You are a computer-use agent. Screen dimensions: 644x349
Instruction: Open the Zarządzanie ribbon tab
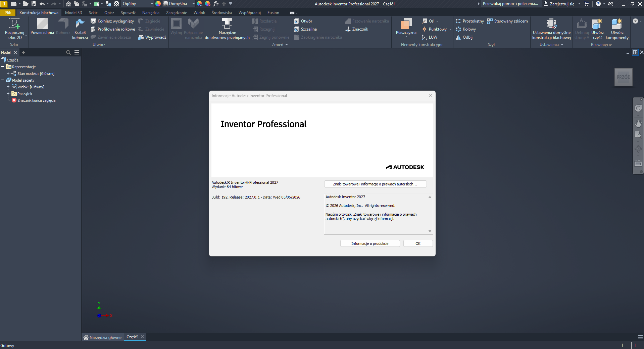pyautogui.click(x=177, y=13)
